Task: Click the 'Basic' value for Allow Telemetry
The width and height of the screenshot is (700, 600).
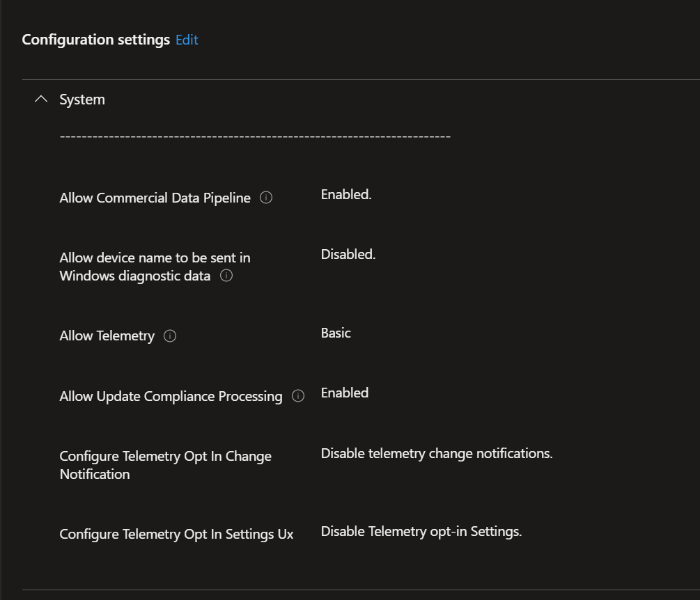Action: pyautogui.click(x=336, y=333)
